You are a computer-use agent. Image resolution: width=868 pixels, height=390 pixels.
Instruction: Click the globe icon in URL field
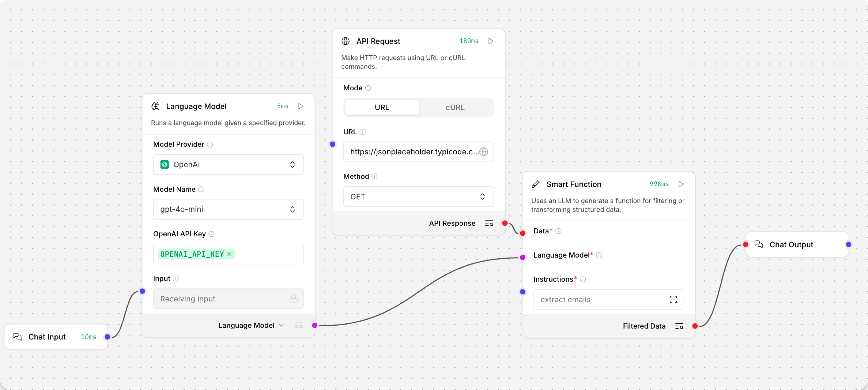483,152
